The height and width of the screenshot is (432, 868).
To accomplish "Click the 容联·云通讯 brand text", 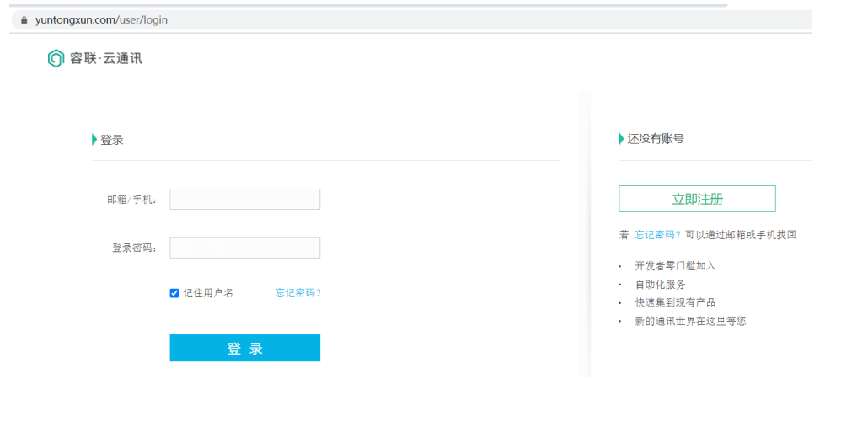I will pyautogui.click(x=106, y=58).
